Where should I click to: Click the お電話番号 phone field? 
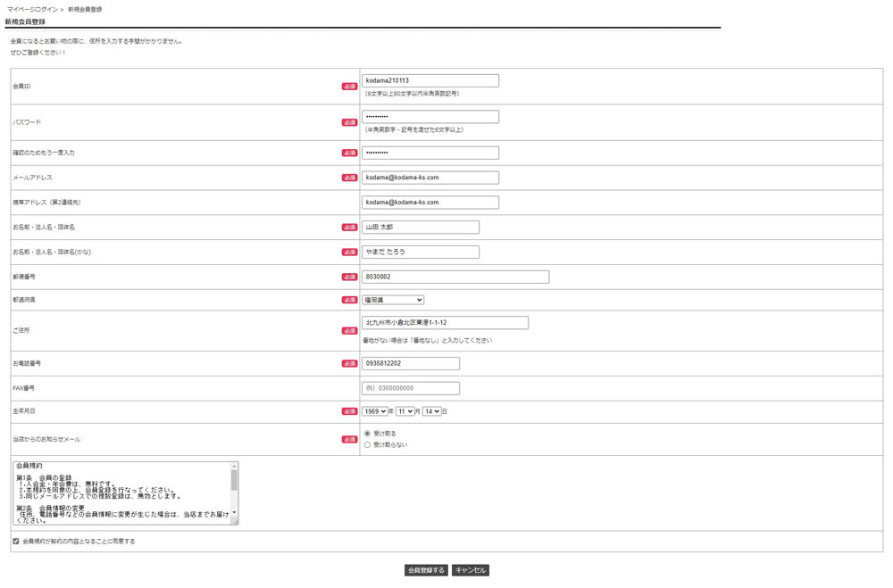click(x=410, y=363)
